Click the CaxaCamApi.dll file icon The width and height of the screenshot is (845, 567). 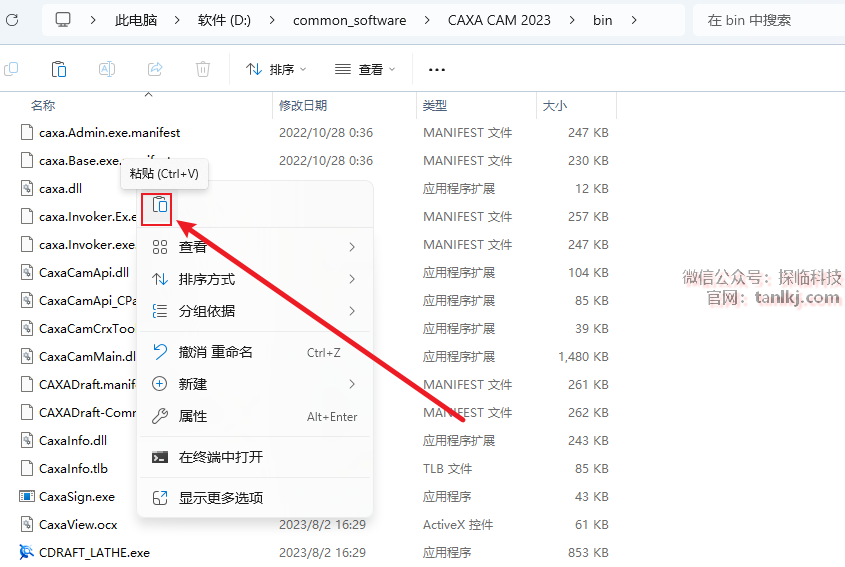26,272
